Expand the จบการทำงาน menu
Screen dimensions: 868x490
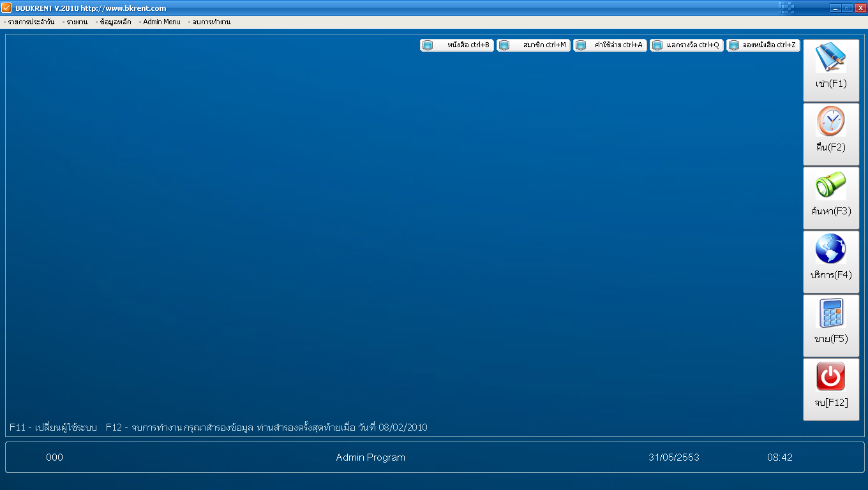click(209, 22)
